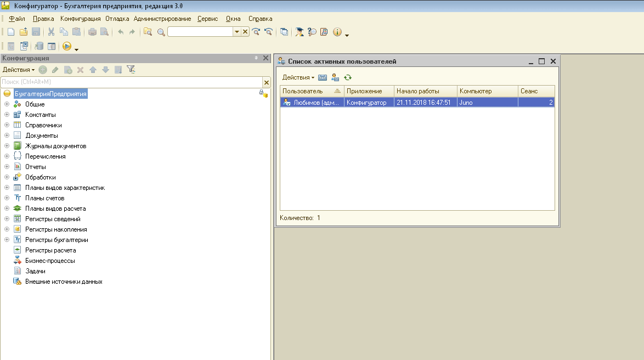The width and height of the screenshot is (644, 360).
Task: Clear the toolbar search box
Action: pyautogui.click(x=245, y=32)
